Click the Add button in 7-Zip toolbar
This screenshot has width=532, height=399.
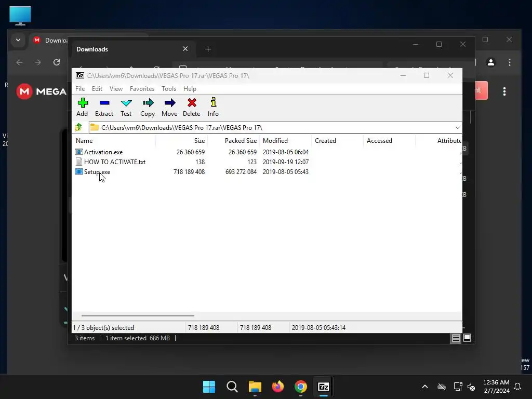pyautogui.click(x=83, y=107)
